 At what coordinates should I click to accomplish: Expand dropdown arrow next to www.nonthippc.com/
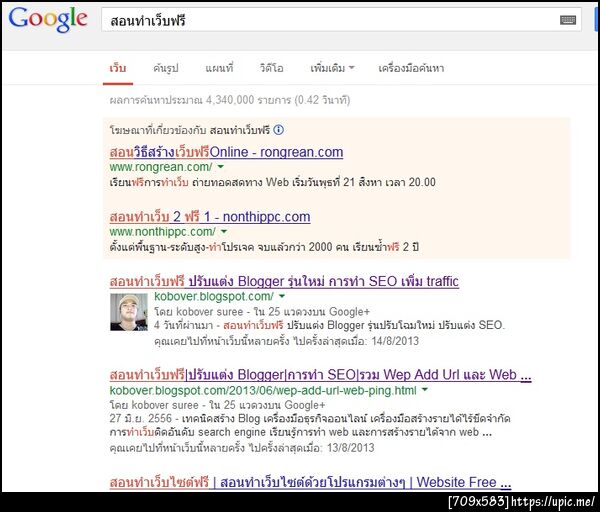click(224, 232)
